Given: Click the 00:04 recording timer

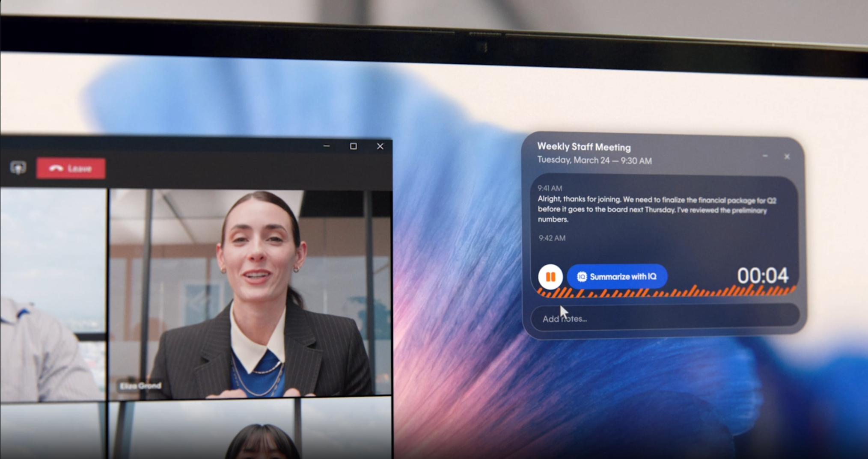Looking at the screenshot, I should click(762, 275).
